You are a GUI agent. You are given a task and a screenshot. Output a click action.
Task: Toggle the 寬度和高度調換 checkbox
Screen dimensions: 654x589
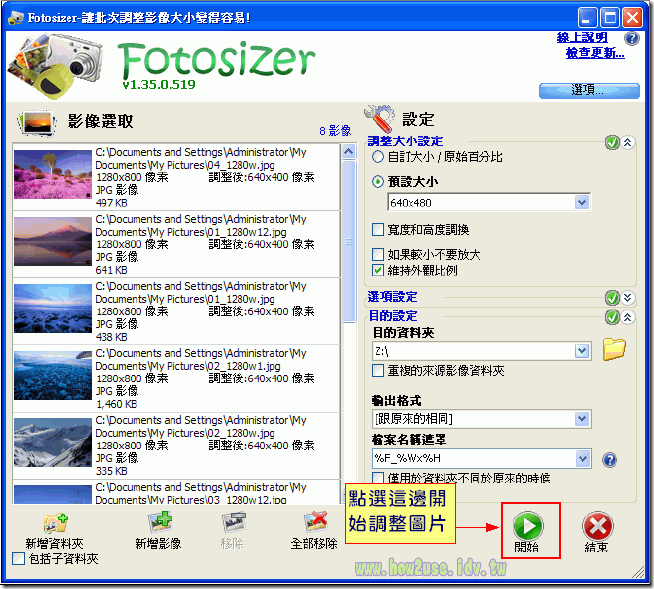pyautogui.click(x=377, y=230)
